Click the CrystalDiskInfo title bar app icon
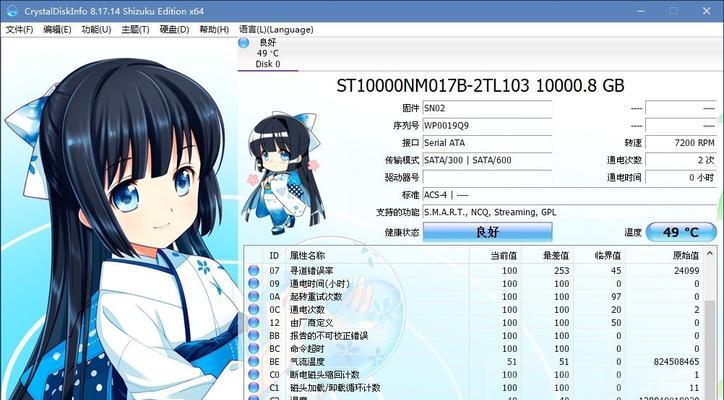 tap(12, 11)
